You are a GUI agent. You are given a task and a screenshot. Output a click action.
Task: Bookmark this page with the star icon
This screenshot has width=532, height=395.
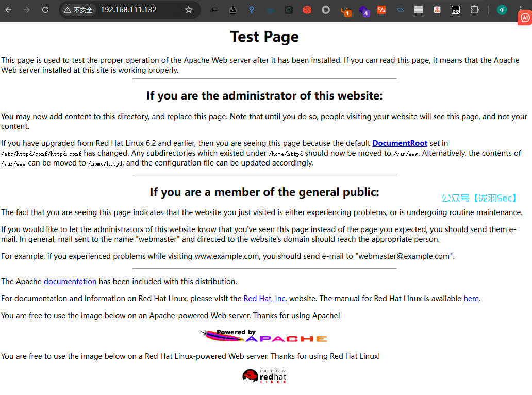point(189,10)
